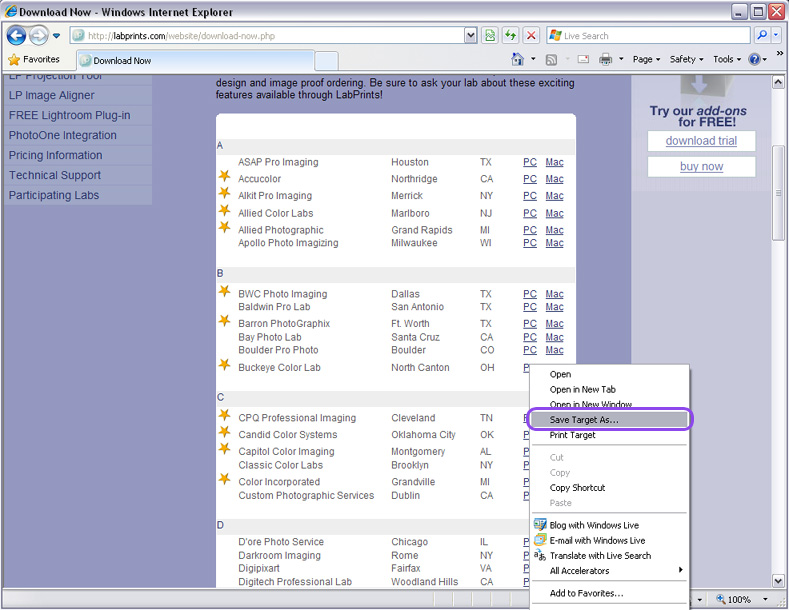The width and height of the screenshot is (789, 610).
Task: Click the Refresh page icon
Action: click(x=510, y=36)
